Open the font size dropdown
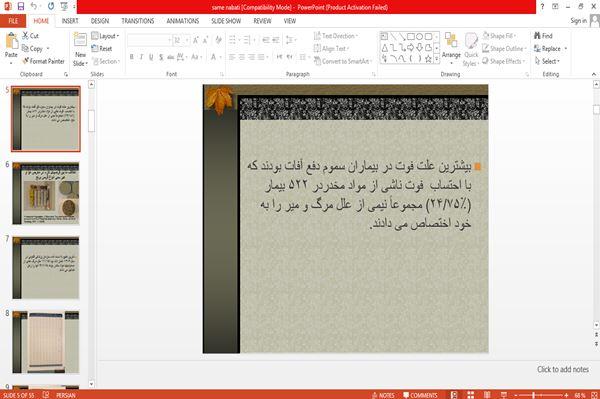This screenshot has height=399, width=600. click(187, 40)
